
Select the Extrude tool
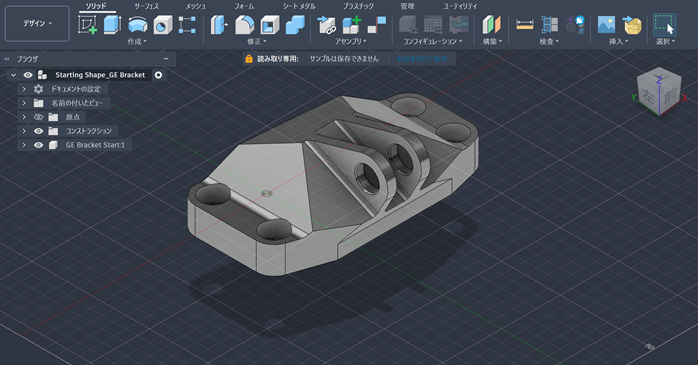click(x=112, y=24)
